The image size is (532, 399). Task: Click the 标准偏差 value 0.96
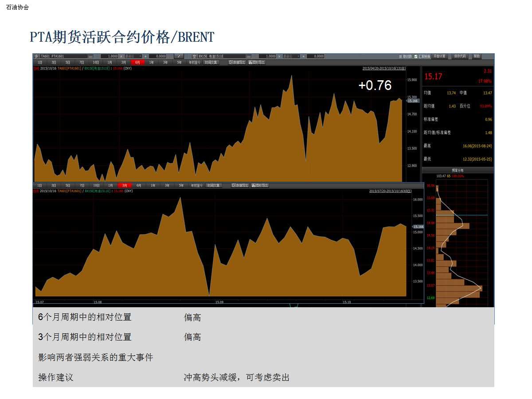pos(489,119)
